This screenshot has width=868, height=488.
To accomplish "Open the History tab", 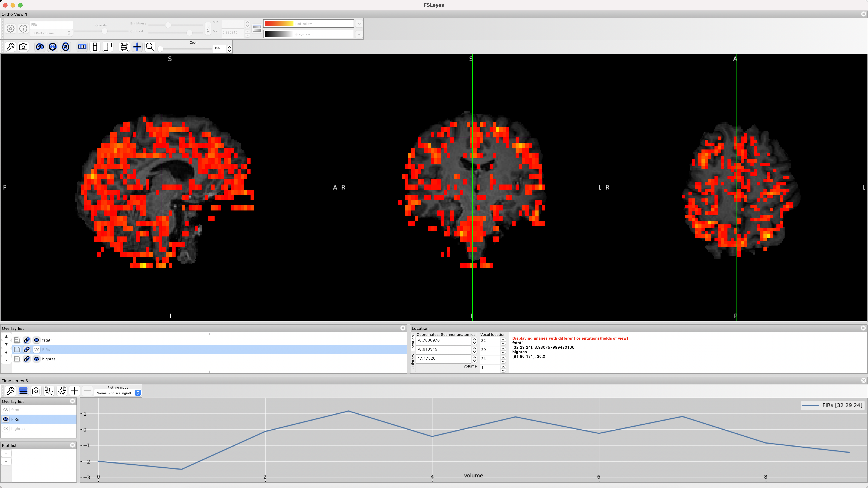I will [413, 360].
